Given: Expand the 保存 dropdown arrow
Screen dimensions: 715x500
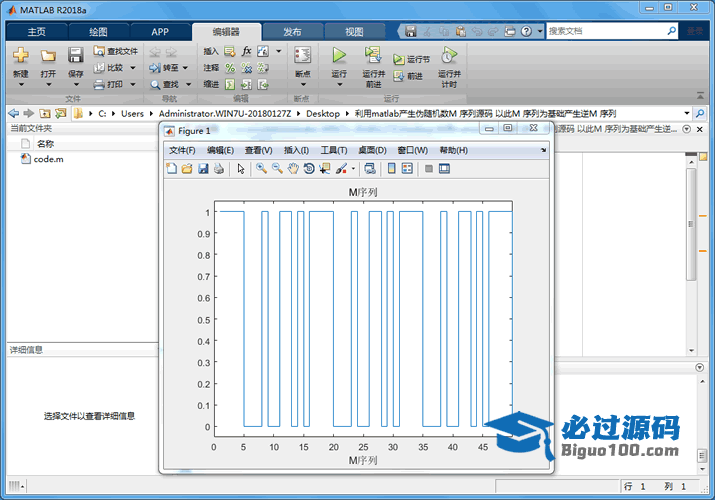Looking at the screenshot, I should coord(76,85).
